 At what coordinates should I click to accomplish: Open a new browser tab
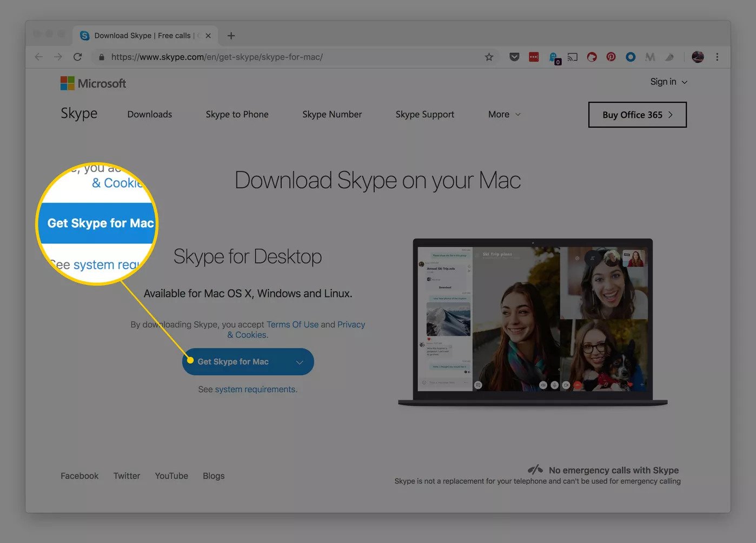pyautogui.click(x=231, y=36)
